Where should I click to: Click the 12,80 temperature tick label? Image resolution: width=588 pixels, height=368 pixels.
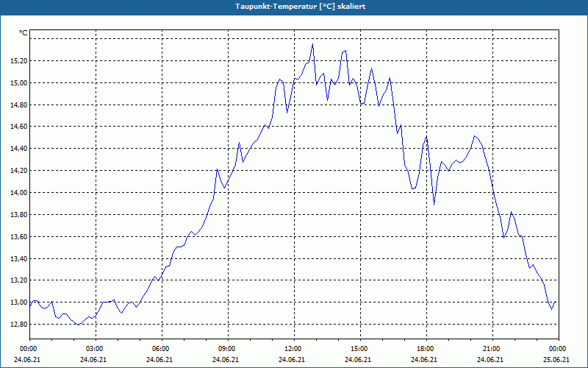tap(19, 325)
